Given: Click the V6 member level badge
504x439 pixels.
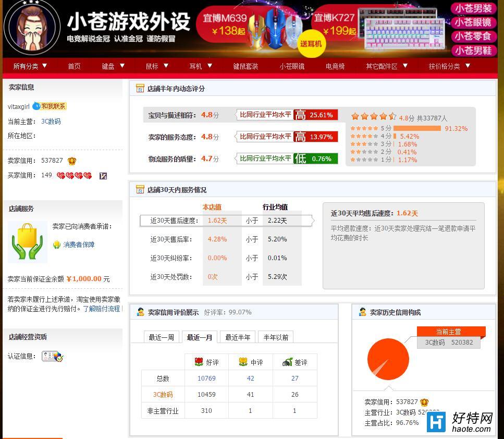Looking at the screenshot, I should pyautogui.click(x=103, y=176).
